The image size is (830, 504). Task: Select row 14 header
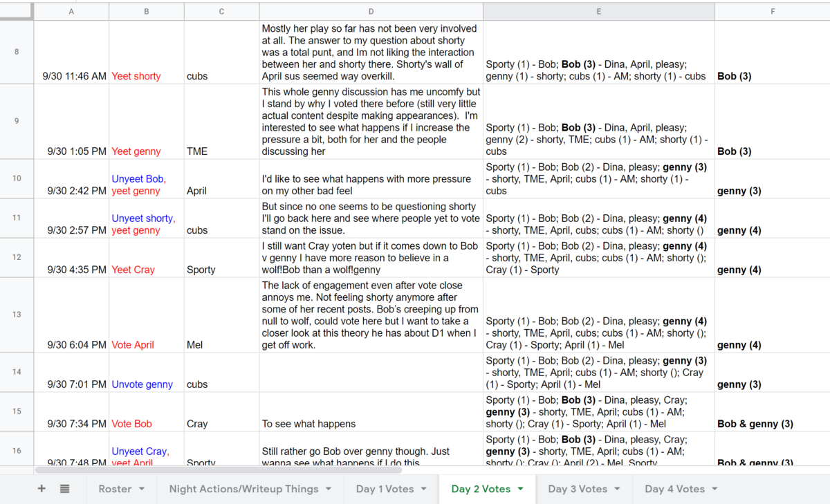tap(17, 373)
